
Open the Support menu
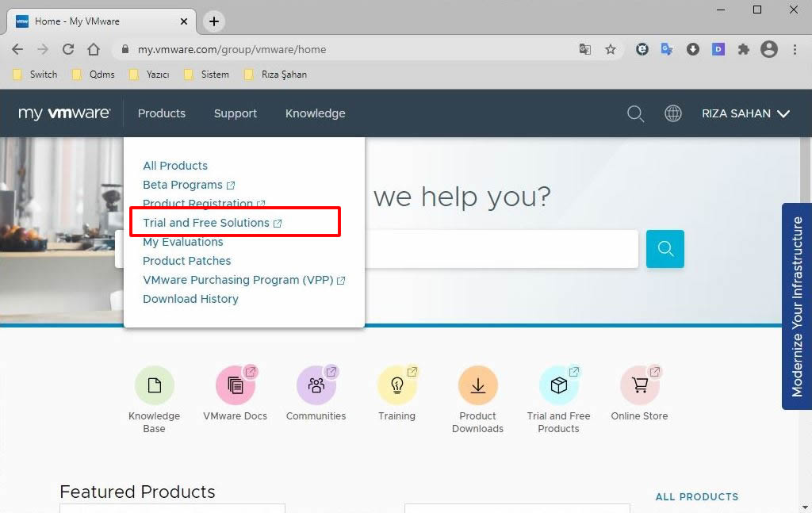coord(235,113)
